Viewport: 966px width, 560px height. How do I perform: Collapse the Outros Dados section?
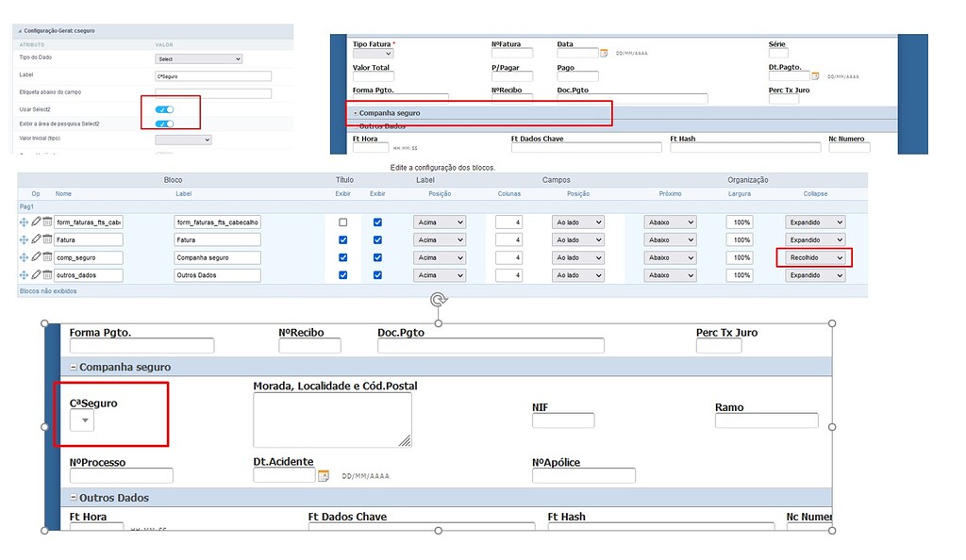pos(75,498)
